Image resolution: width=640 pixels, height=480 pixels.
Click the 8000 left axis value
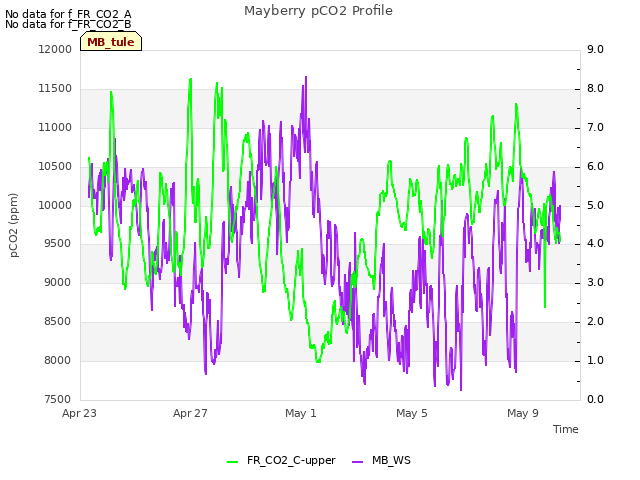click(x=57, y=360)
